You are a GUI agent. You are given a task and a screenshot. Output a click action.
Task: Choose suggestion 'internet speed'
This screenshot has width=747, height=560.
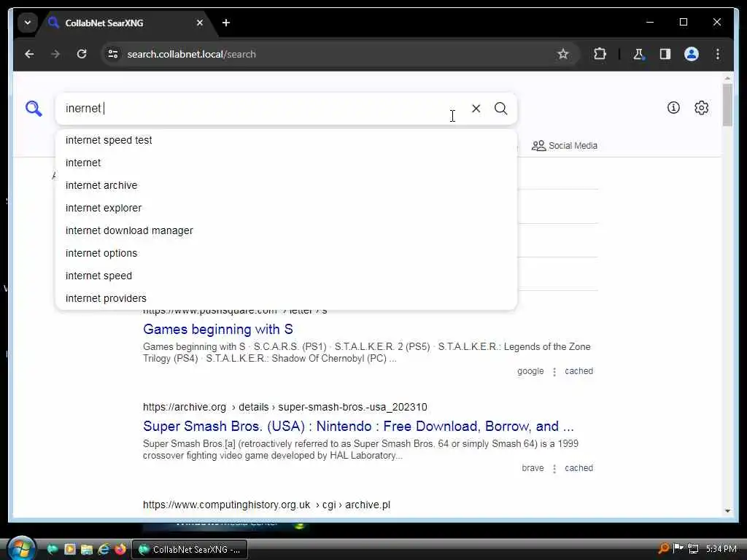click(286, 276)
